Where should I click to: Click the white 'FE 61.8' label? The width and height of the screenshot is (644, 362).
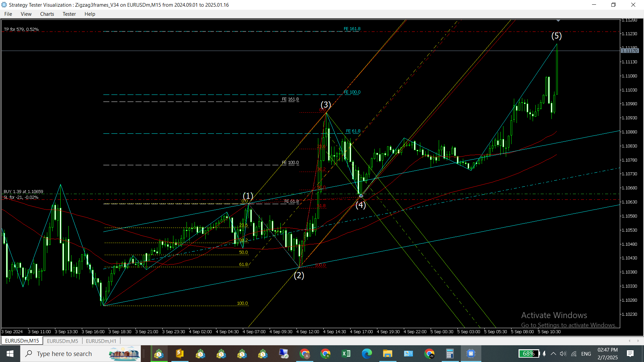pyautogui.click(x=291, y=201)
